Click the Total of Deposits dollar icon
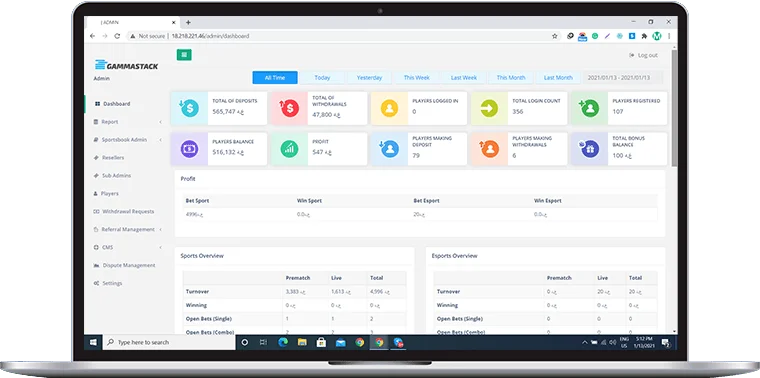The height and width of the screenshot is (378, 760). point(189,108)
